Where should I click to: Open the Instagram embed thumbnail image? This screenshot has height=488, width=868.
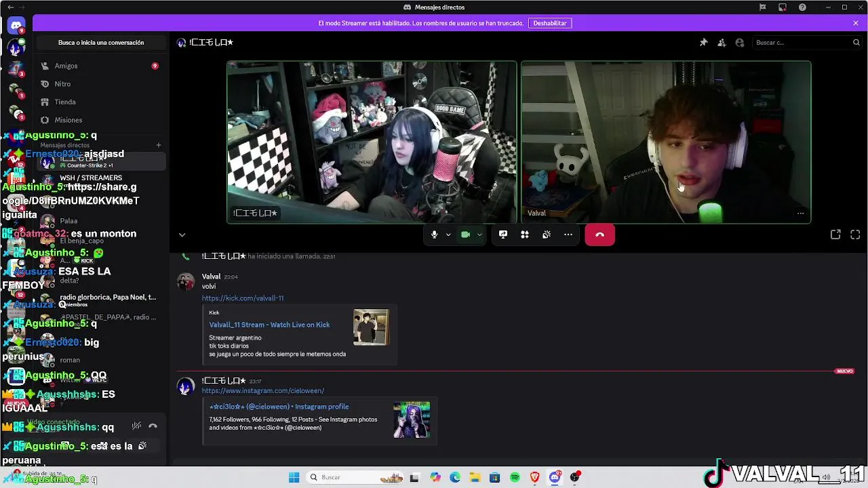pos(412,420)
